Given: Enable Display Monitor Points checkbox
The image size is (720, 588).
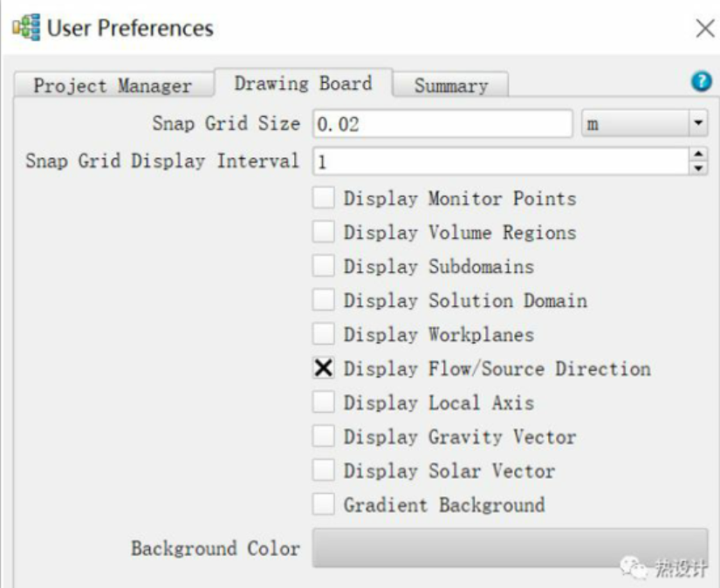Looking at the screenshot, I should pos(324,198).
